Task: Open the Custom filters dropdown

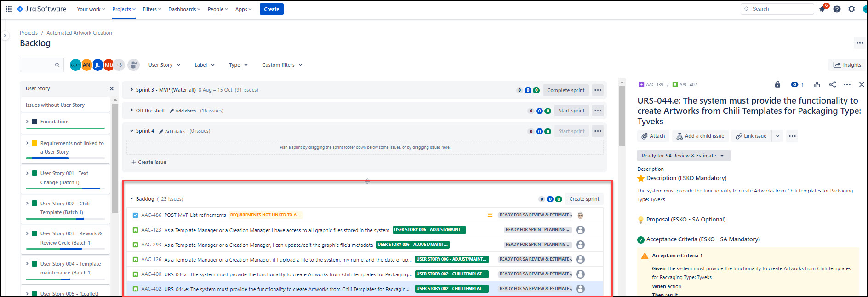Action: (282, 65)
